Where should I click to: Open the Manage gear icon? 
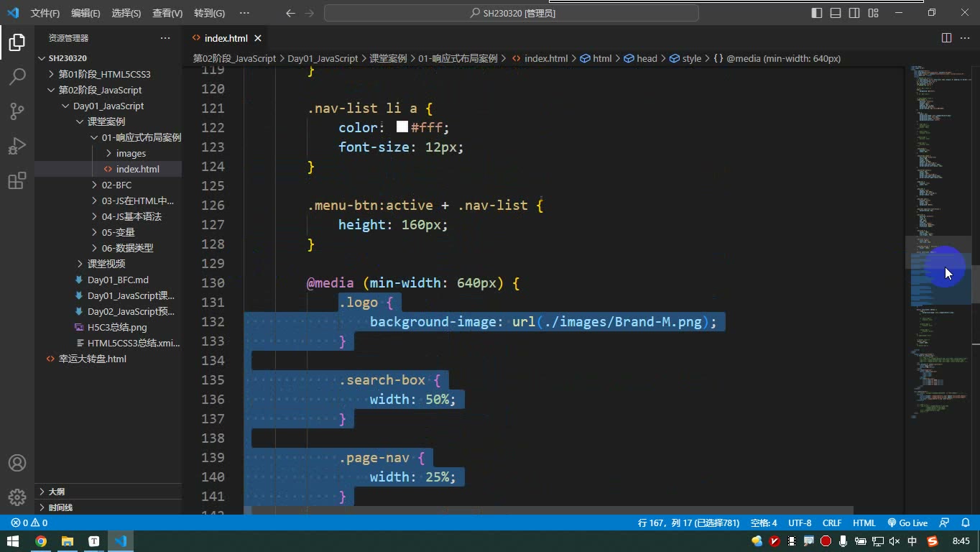pos(17,497)
